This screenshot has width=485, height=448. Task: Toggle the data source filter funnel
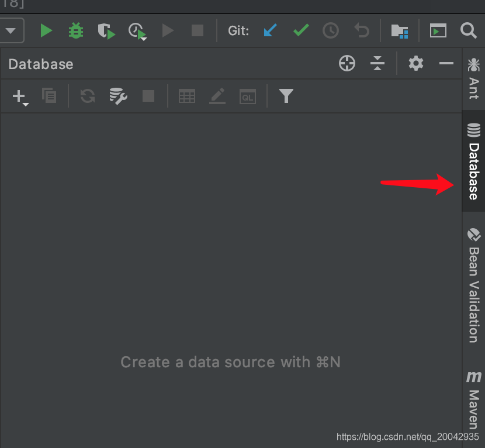coord(286,96)
